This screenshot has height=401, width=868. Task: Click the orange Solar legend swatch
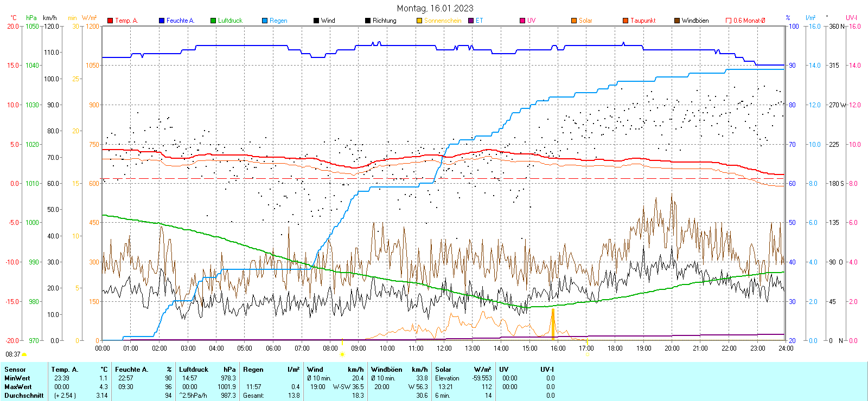pos(574,21)
